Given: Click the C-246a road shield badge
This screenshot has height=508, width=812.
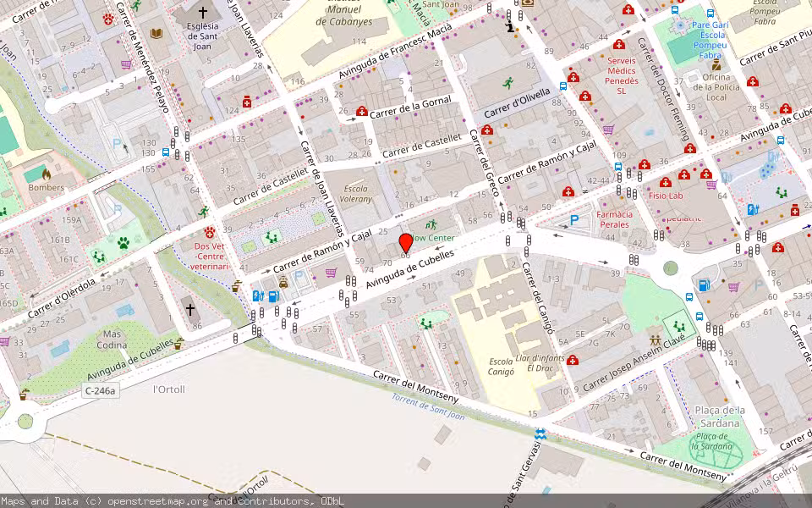Looking at the screenshot, I should [x=101, y=390].
